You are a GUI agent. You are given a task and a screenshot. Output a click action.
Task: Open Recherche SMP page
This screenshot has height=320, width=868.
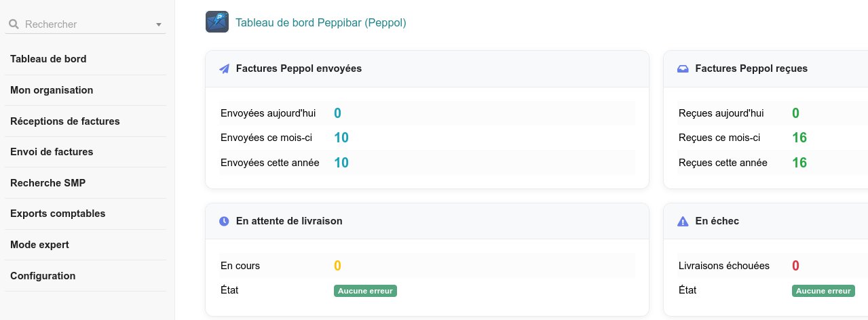point(48,183)
